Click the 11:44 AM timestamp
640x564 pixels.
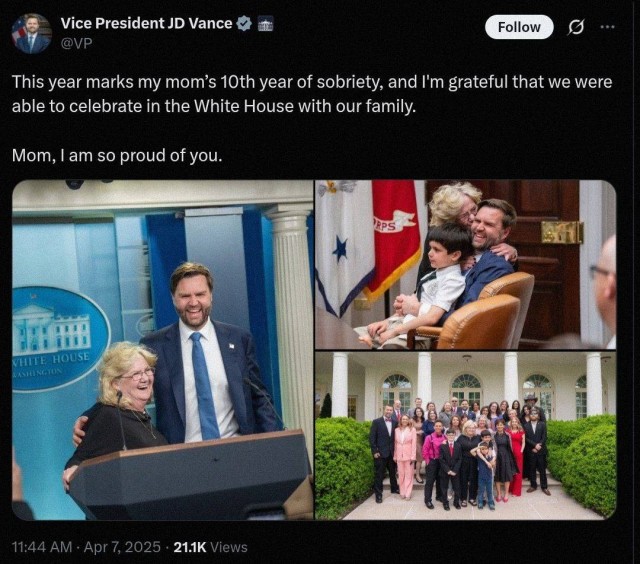(43, 547)
